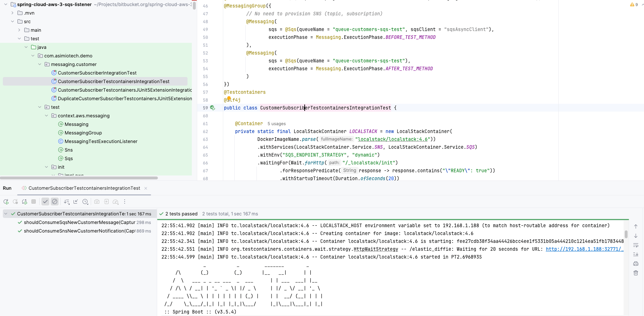Select the Run tool window label
This screenshot has width=644, height=316.
pyautogui.click(x=7, y=188)
